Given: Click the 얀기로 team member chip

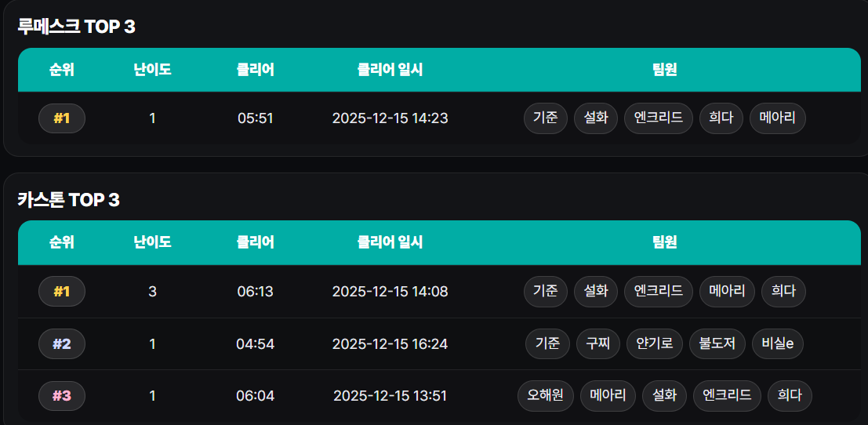Looking at the screenshot, I should pyautogui.click(x=655, y=343).
